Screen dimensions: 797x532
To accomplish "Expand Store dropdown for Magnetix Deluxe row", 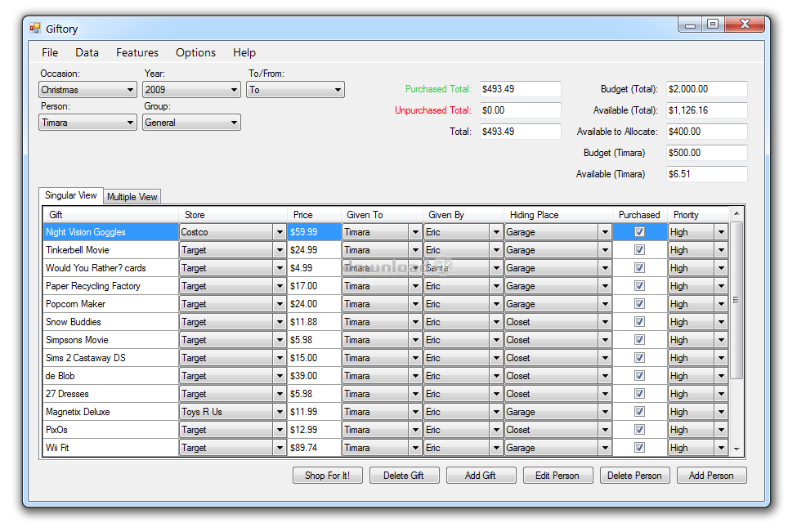I will pos(279,412).
